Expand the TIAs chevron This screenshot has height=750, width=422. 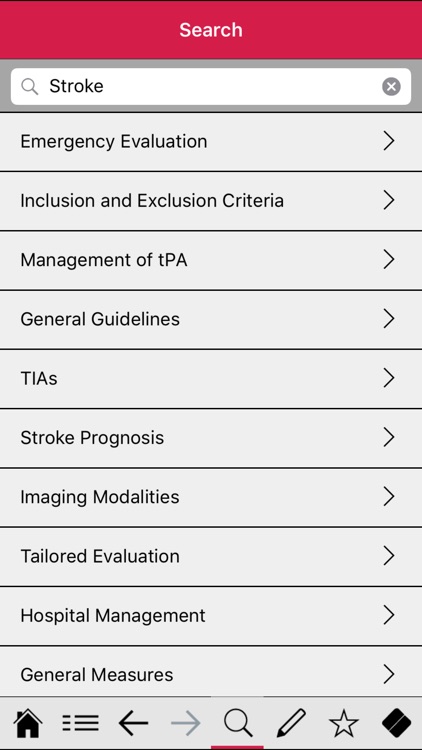(389, 378)
